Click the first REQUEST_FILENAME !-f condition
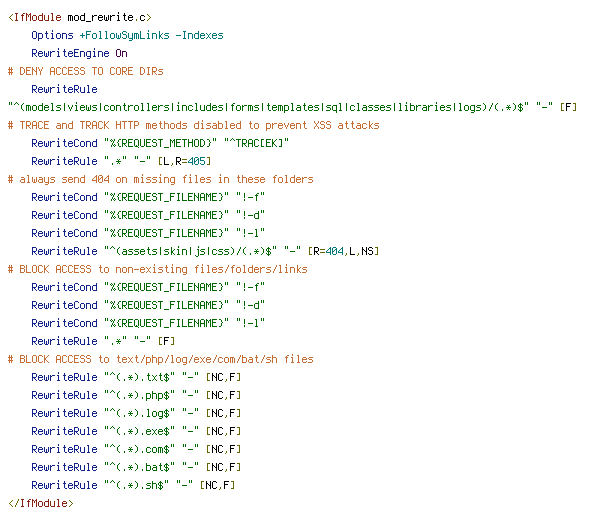This screenshot has height=520, width=600. pos(148,197)
